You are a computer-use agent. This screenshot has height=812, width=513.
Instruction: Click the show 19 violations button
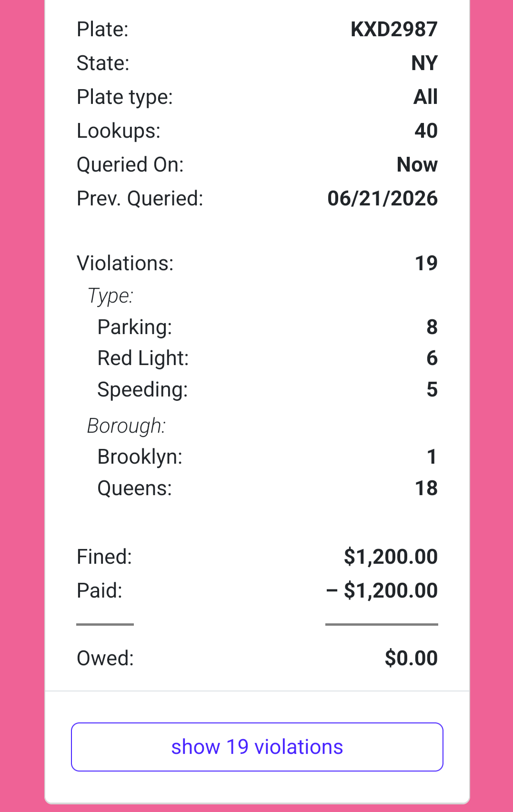point(257,747)
